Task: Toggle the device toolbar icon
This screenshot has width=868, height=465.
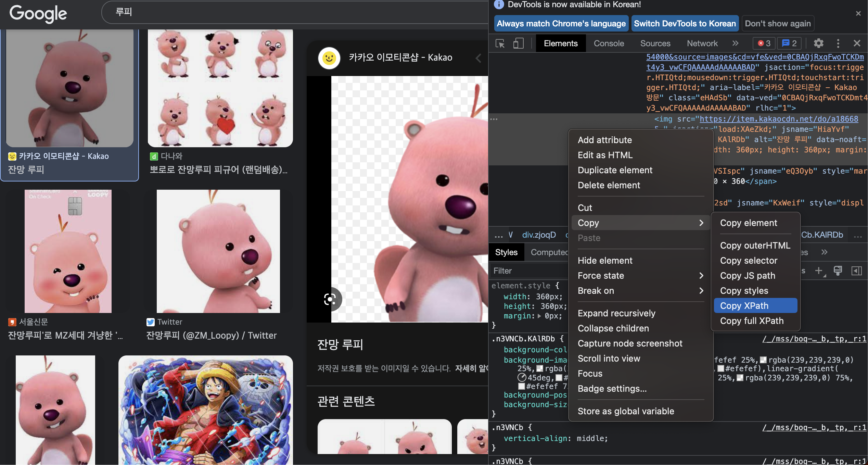Action: tap(518, 43)
